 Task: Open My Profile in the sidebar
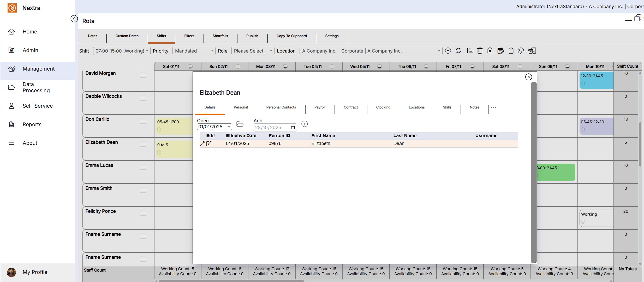coord(38,272)
